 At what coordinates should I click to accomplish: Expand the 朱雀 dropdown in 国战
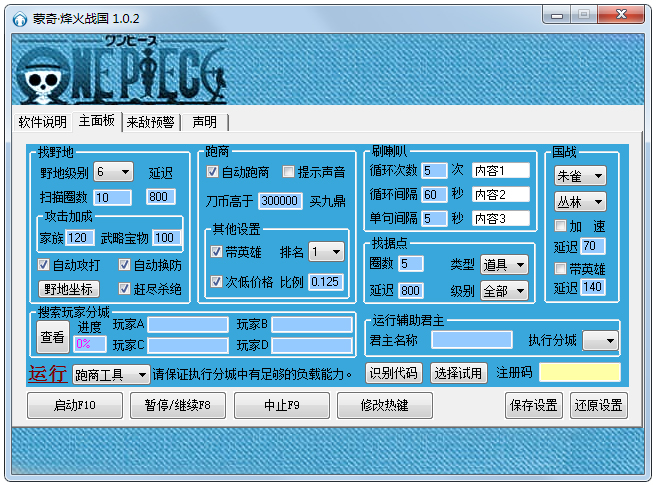tap(580, 176)
